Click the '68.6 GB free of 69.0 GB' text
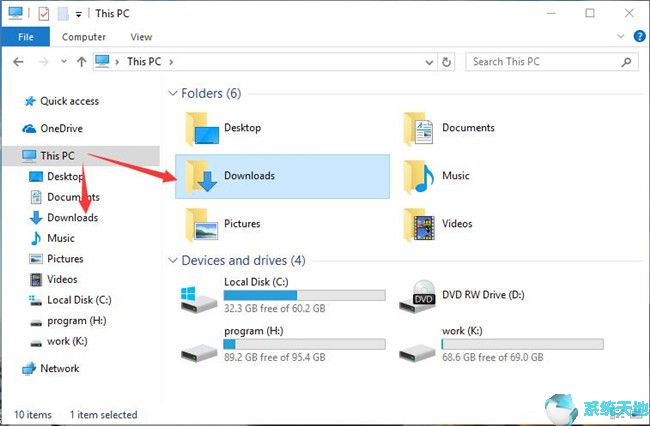The image size is (650, 426). coord(492,358)
